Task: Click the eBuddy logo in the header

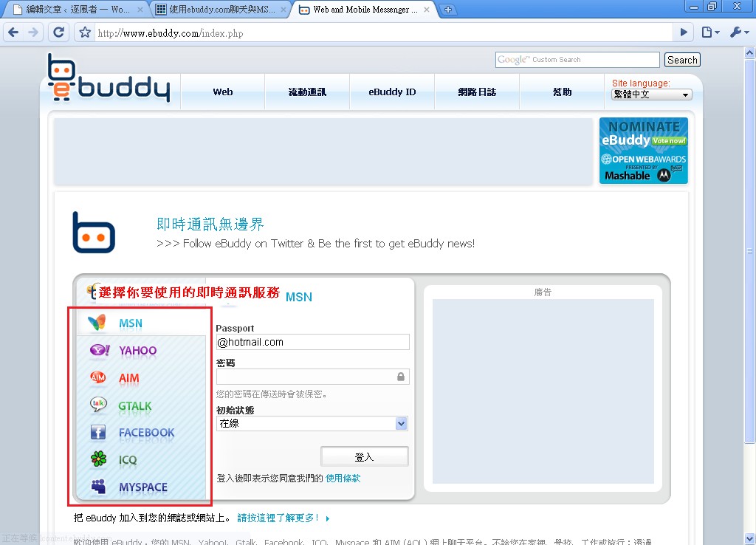Action: tap(109, 78)
